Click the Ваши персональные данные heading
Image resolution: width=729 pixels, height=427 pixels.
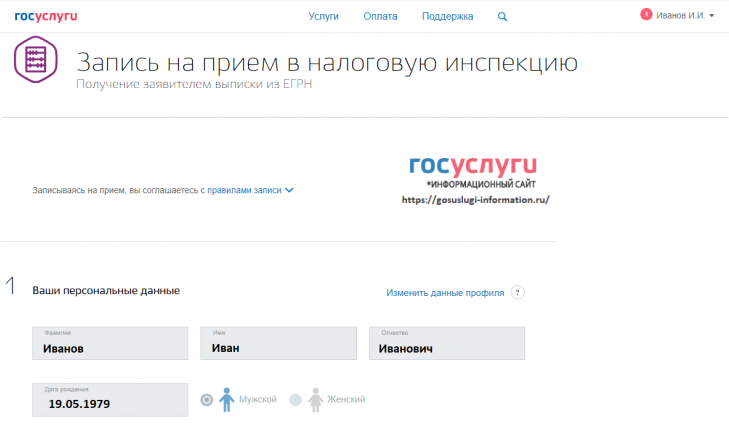pos(106,291)
